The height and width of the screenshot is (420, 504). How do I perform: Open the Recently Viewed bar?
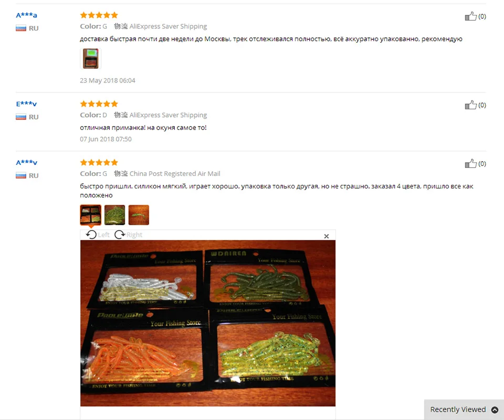[464, 409]
